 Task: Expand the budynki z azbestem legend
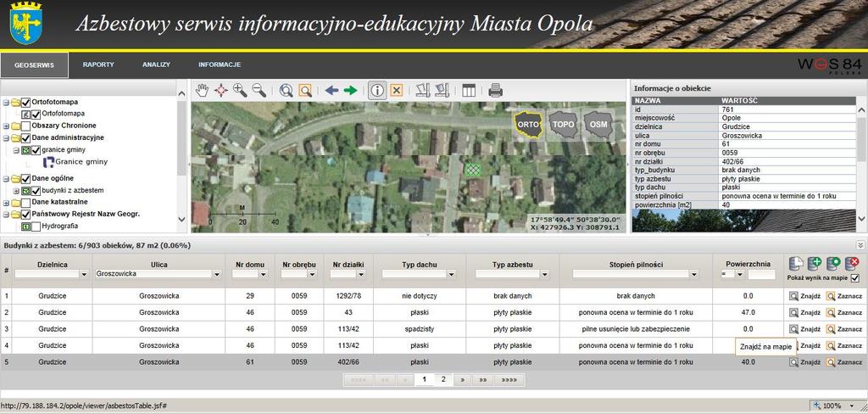[x=16, y=191]
